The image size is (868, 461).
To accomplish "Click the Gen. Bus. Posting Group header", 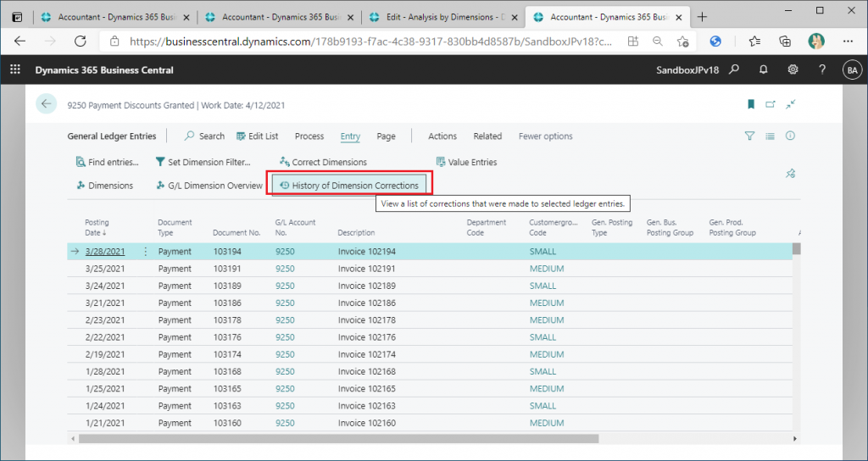I will (670, 227).
